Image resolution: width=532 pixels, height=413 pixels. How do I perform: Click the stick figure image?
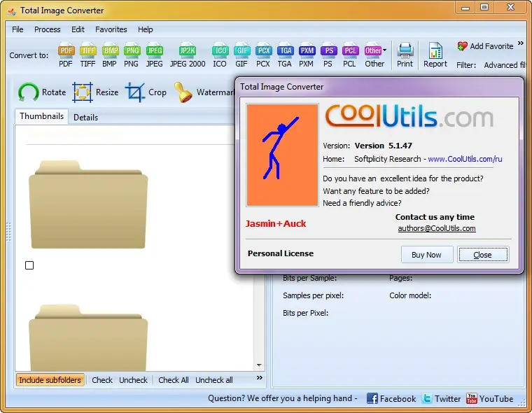point(282,155)
